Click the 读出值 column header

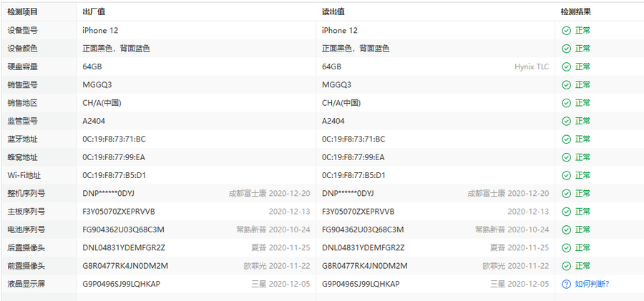point(333,12)
